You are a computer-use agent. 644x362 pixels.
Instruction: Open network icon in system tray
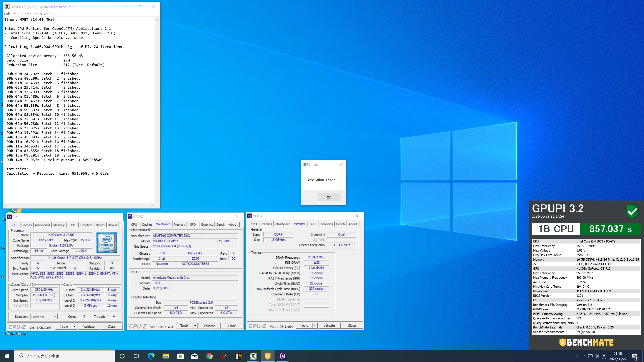tap(590, 356)
